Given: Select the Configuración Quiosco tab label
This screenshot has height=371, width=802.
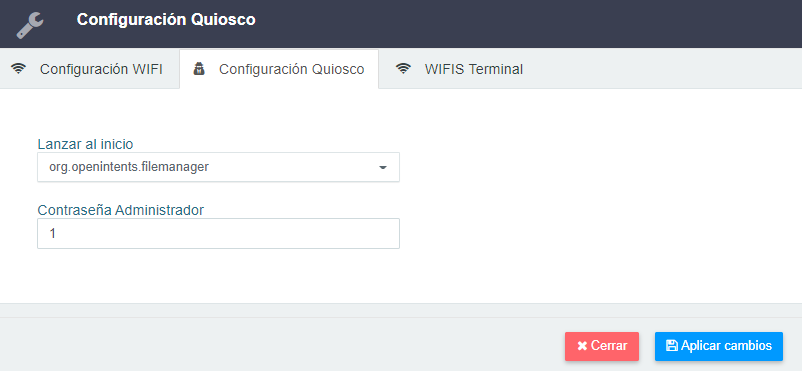Looking at the screenshot, I should [292, 69].
